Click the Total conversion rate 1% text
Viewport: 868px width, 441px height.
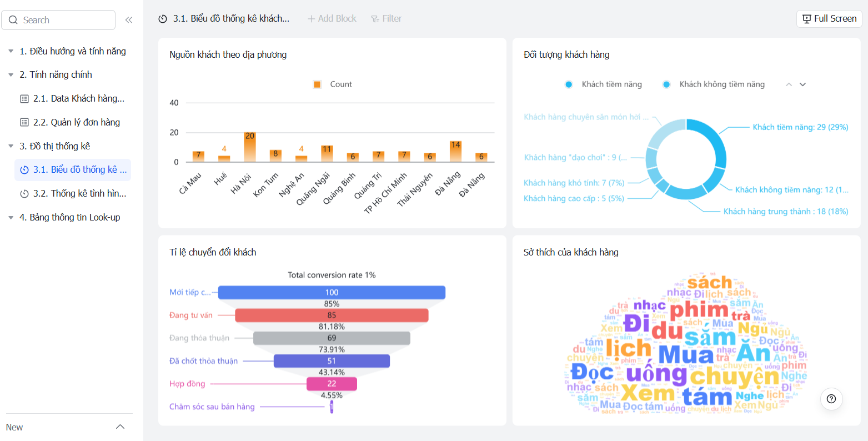[332, 275]
